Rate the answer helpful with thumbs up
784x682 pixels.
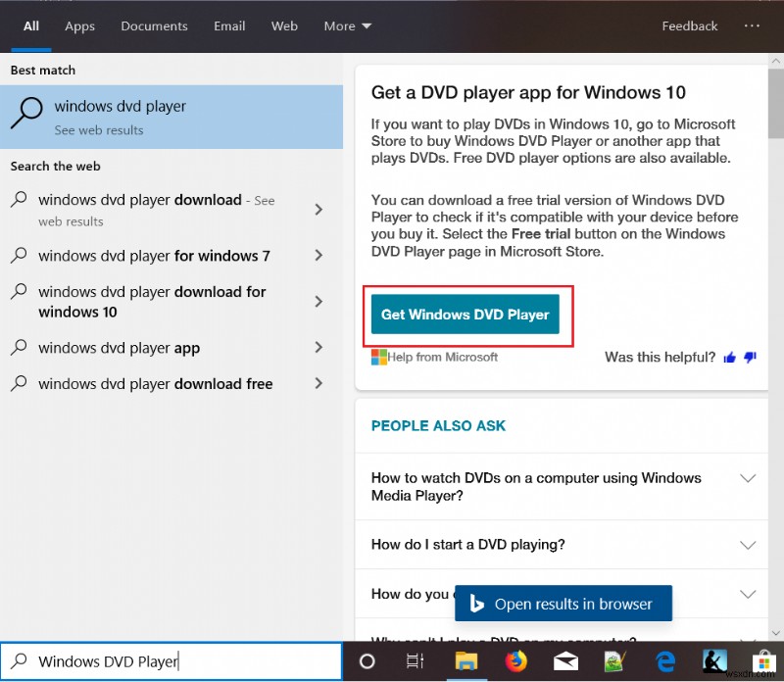[x=730, y=358]
